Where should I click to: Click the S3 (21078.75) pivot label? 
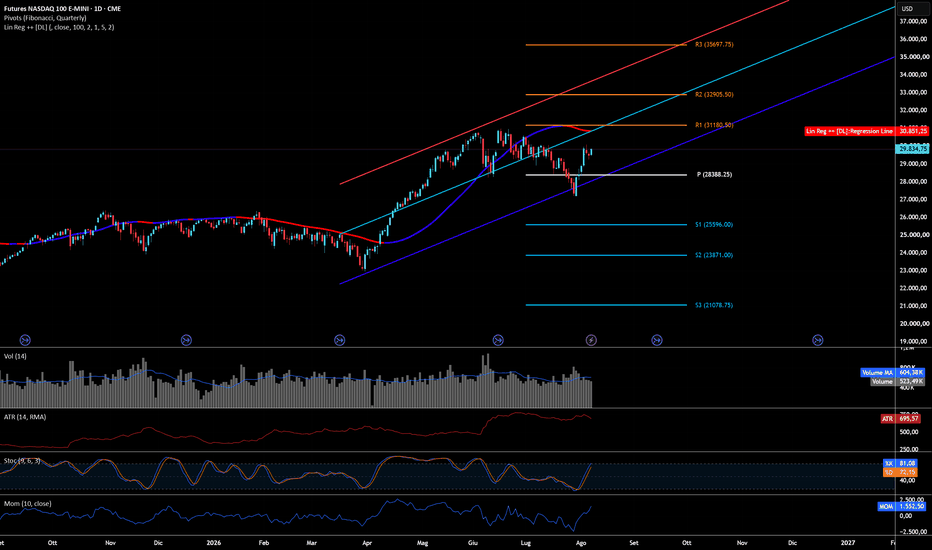point(714,305)
